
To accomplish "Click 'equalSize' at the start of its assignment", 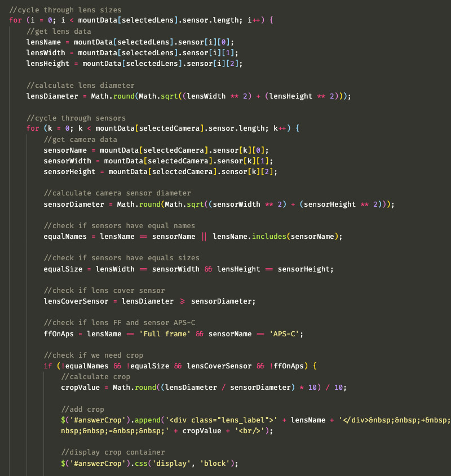I will click(x=63, y=269).
